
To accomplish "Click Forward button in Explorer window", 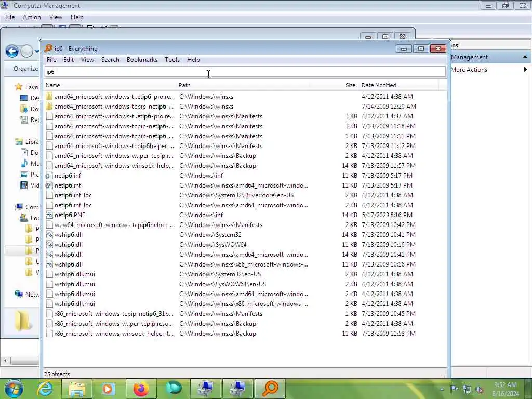I will point(26,51).
